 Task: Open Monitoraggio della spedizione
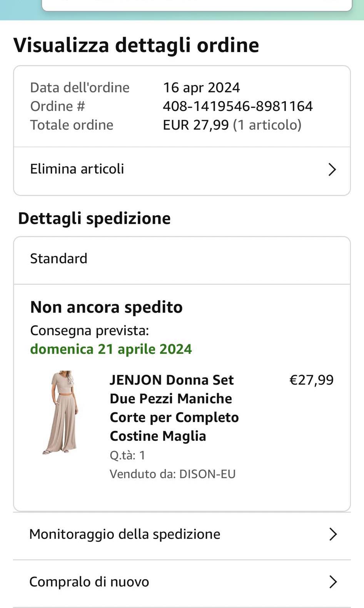click(x=125, y=534)
